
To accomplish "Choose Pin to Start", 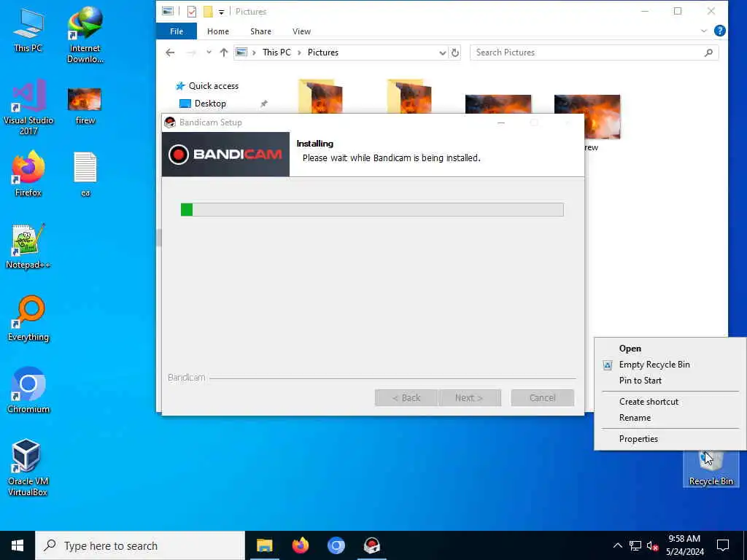I will click(x=670, y=381).
